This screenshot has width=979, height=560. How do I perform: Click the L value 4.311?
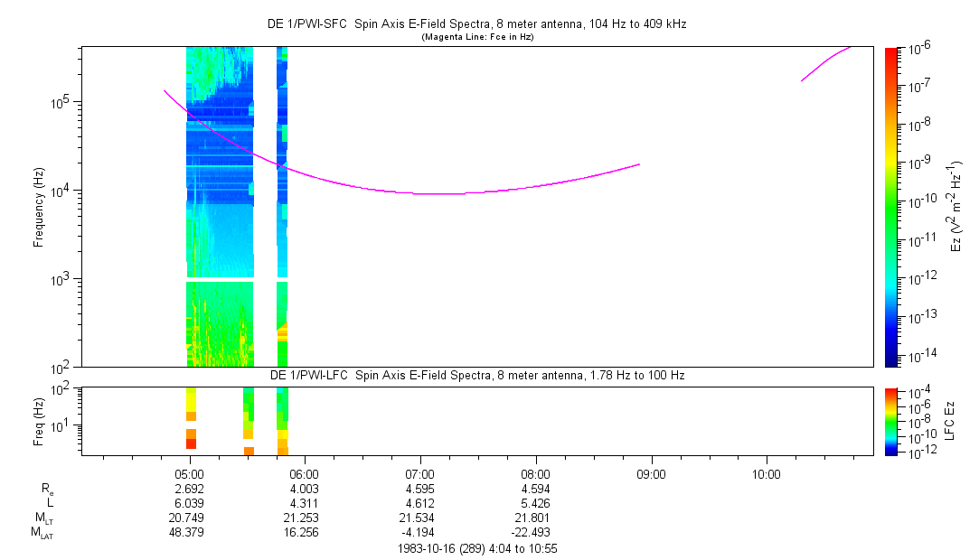[x=304, y=503]
